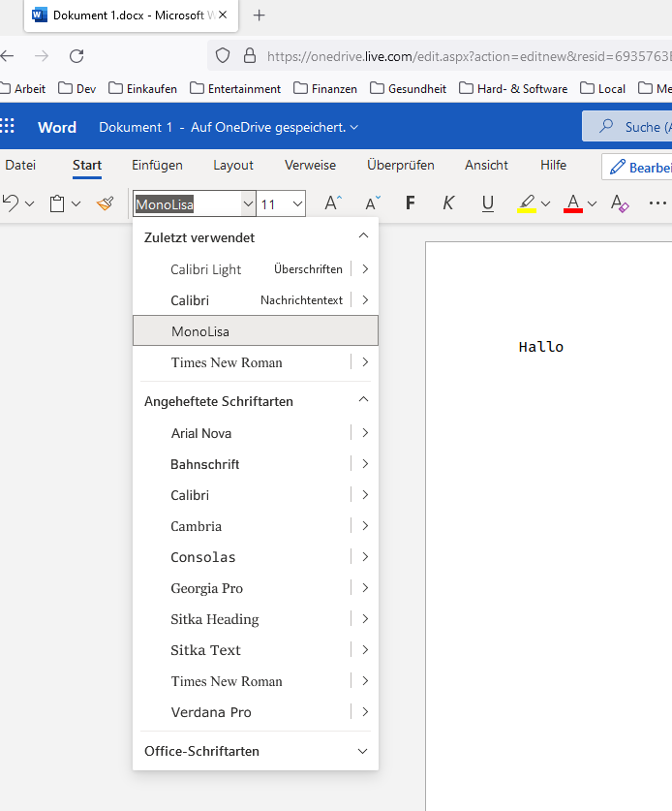Click the Clear Formatting icon
Viewport: 672px width, 811px height.
620,203
